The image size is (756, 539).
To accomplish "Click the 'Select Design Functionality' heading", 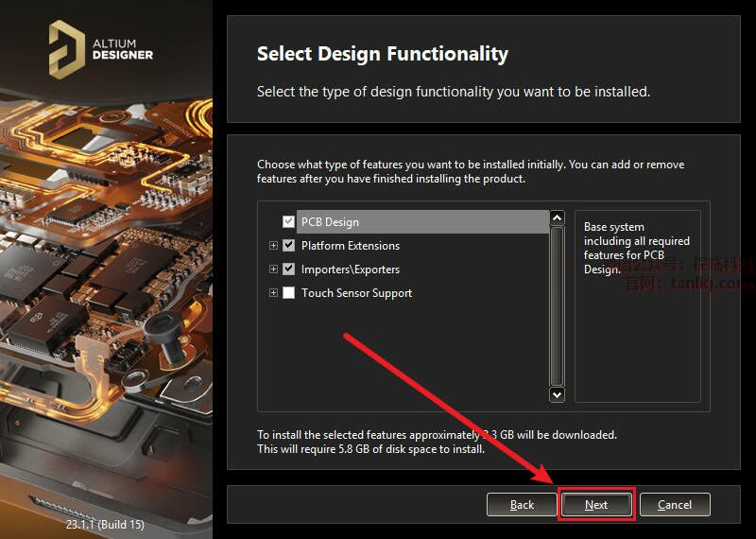I will (x=383, y=54).
